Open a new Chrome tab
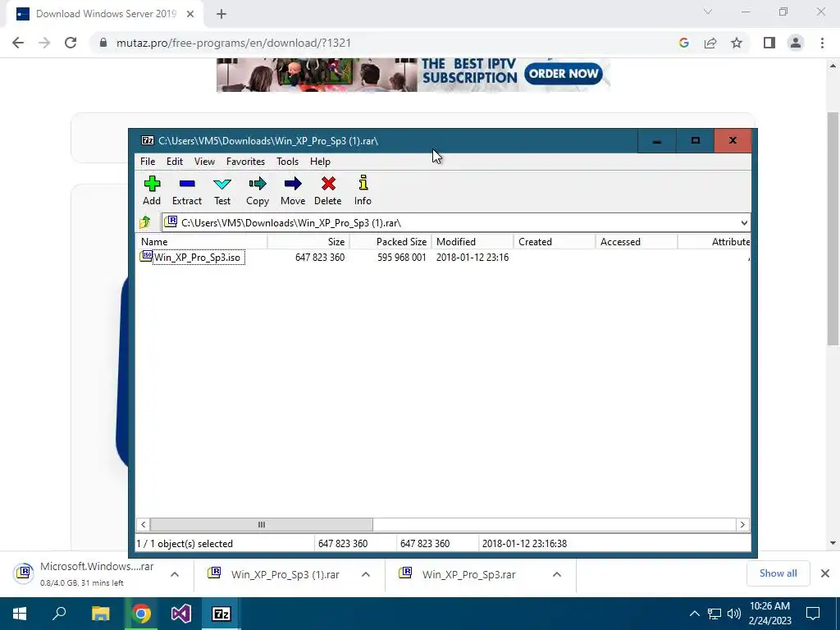 click(221, 14)
